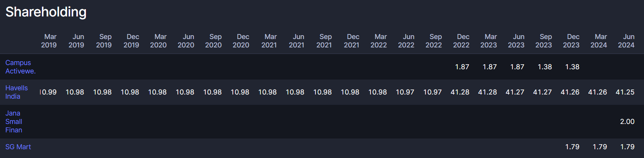
Task: Click the Mar 2021 column header
Action: click(x=269, y=41)
